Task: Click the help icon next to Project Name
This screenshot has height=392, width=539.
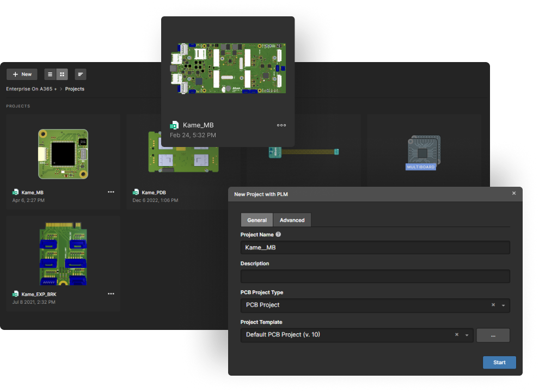Action: pos(278,234)
